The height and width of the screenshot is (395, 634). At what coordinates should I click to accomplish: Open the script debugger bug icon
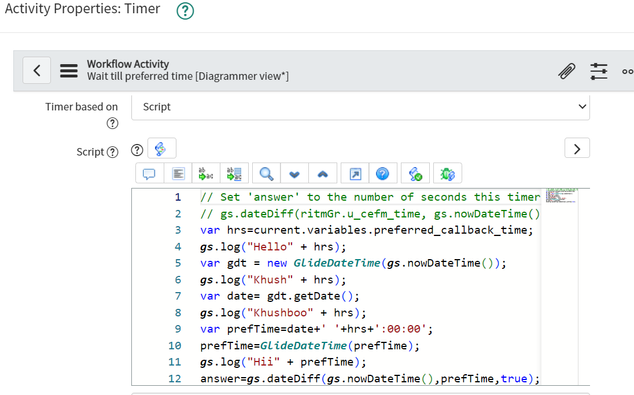[447, 174]
